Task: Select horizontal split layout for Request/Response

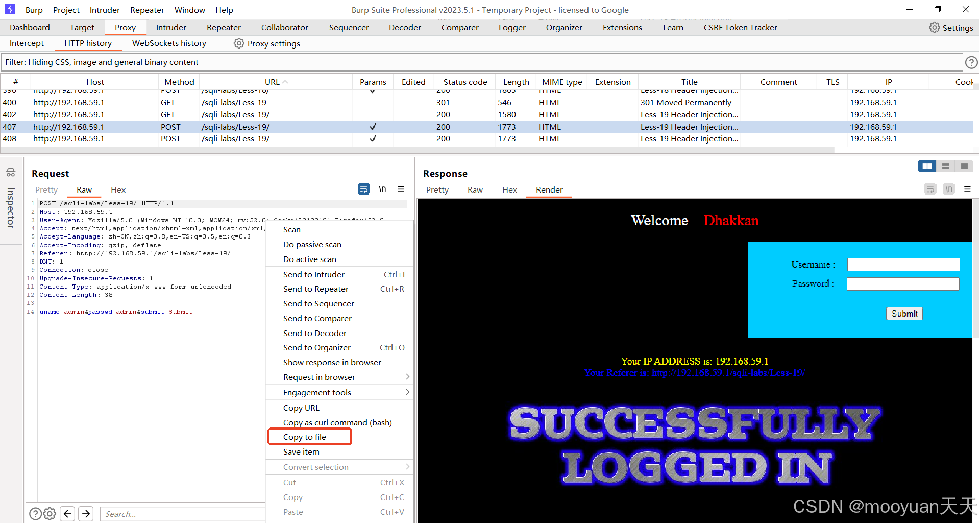Action: (x=947, y=166)
